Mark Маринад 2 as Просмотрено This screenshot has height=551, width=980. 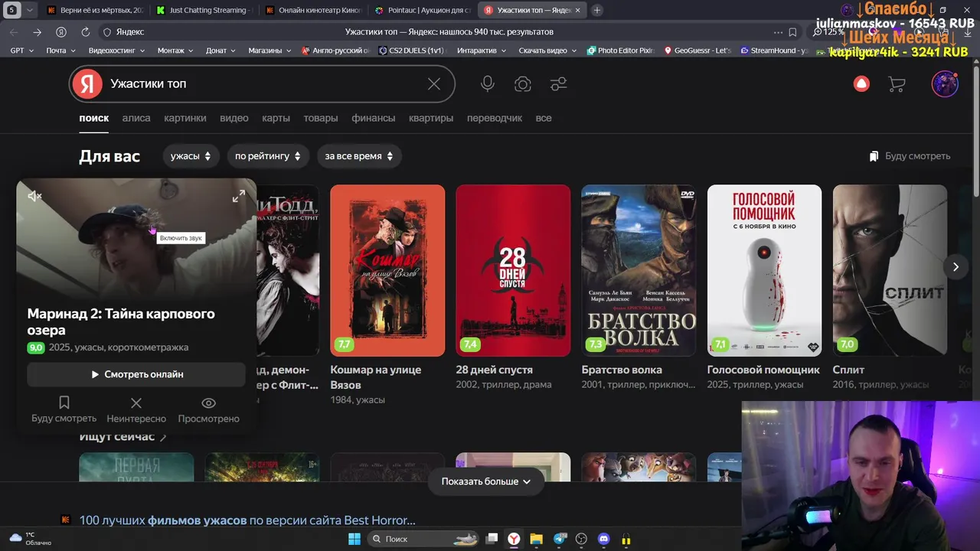(209, 410)
